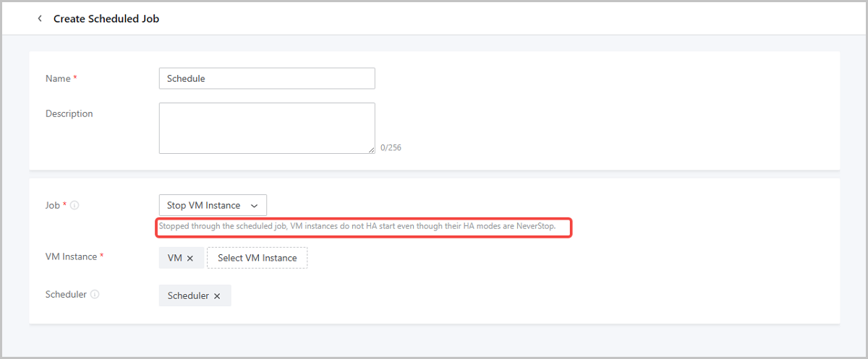Select the VM tag chip
The width and height of the screenshot is (868, 359).
point(174,259)
